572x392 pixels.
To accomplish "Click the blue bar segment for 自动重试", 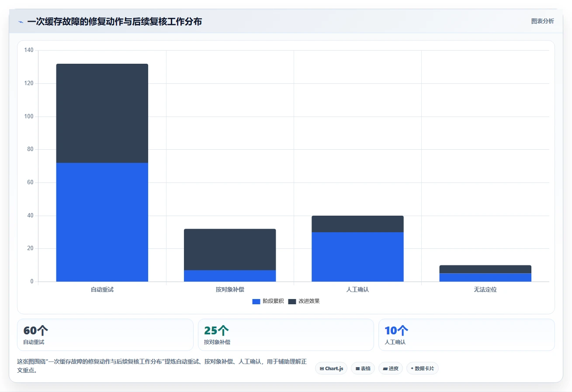I will [x=102, y=222].
